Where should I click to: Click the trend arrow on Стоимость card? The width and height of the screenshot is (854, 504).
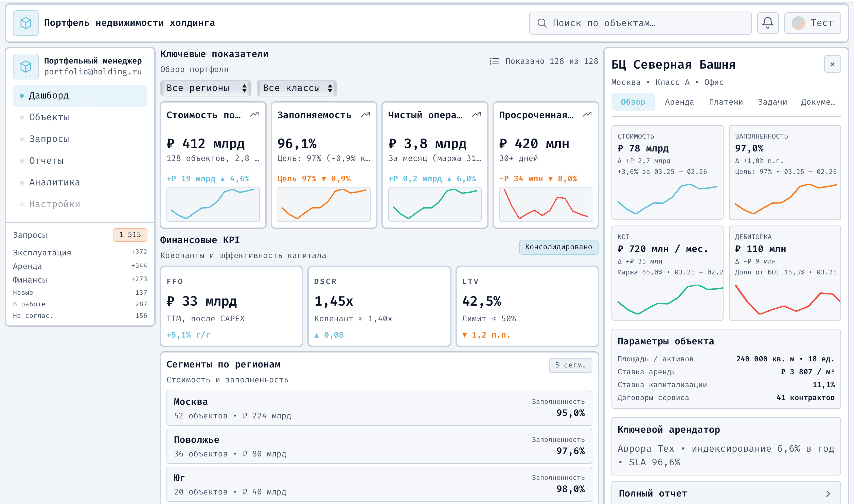point(254,115)
